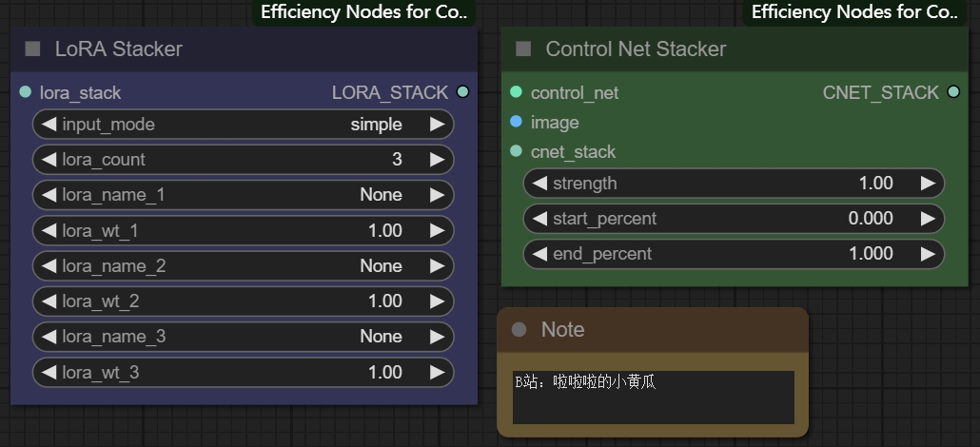
Task: Click the lora_stack input port
Action: pos(26,92)
